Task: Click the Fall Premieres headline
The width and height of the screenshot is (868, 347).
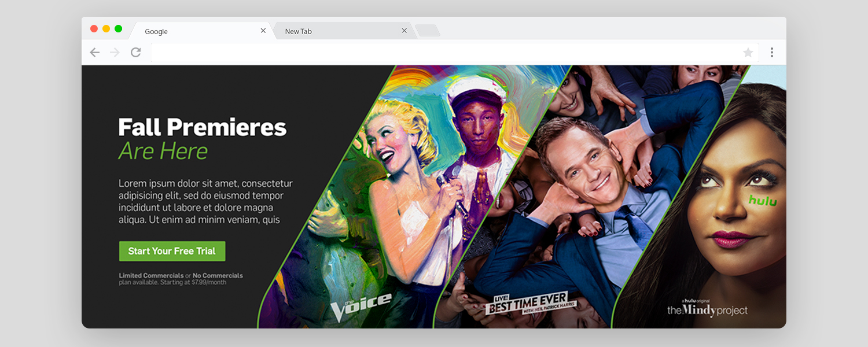Action: [x=203, y=127]
